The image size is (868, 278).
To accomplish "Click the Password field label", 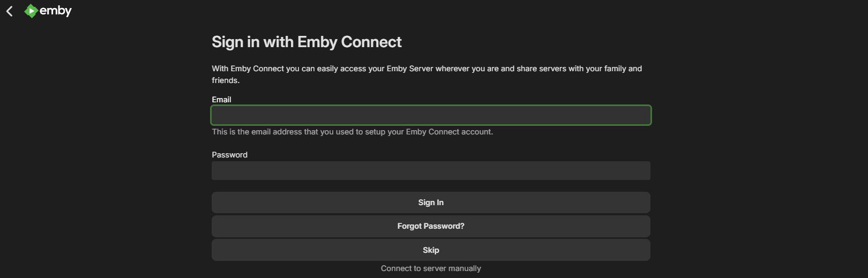I will tap(229, 155).
